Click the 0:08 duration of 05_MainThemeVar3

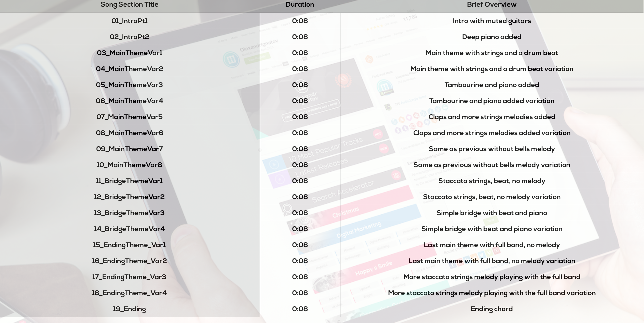pos(300,85)
